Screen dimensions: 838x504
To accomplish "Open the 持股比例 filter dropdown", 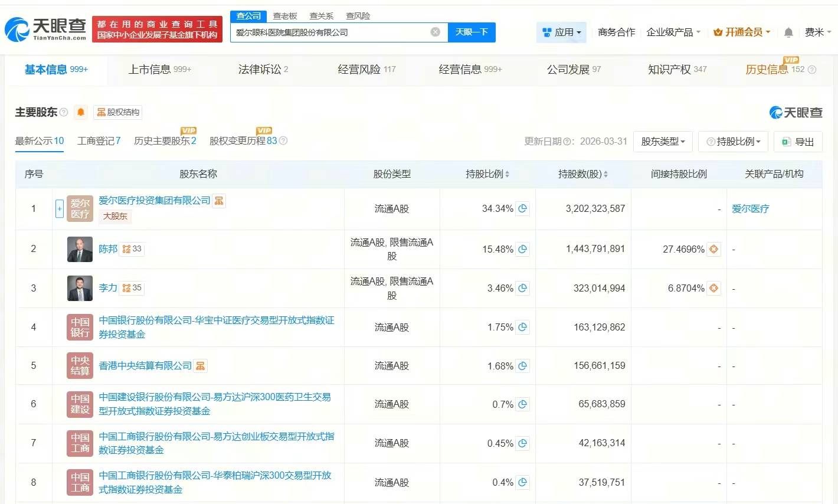I will 733,142.
